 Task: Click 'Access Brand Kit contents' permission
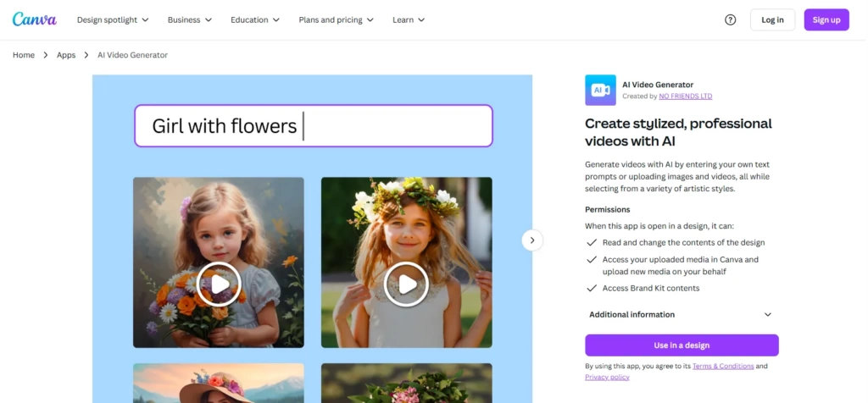[x=651, y=288]
